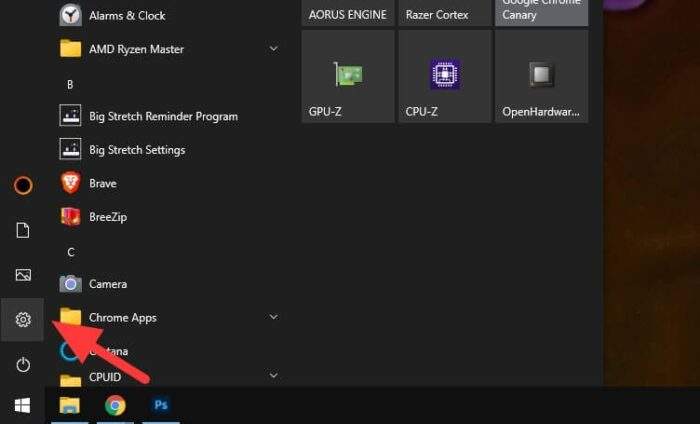Open the Google Chrome Canary tile
This screenshot has height=424, width=700.
point(542,13)
